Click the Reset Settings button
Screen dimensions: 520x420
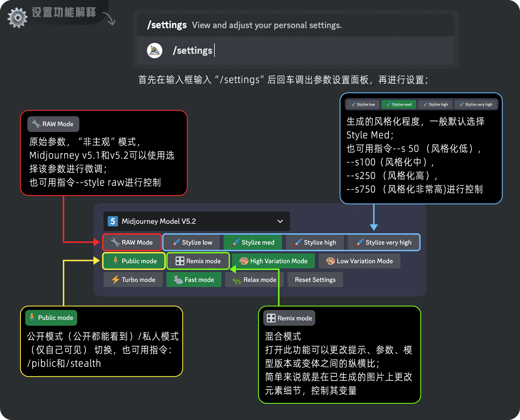pos(315,280)
